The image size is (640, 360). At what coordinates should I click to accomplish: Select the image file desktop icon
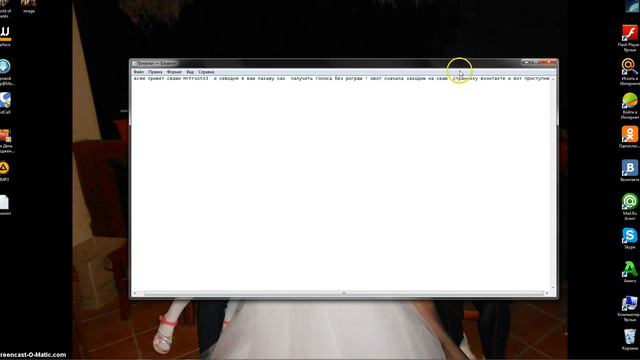pyautogui.click(x=29, y=6)
